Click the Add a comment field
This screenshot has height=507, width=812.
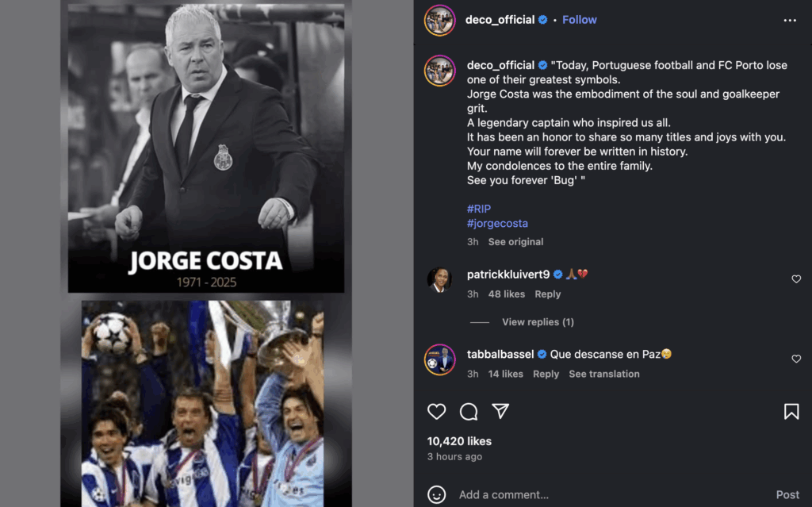pyautogui.click(x=603, y=494)
